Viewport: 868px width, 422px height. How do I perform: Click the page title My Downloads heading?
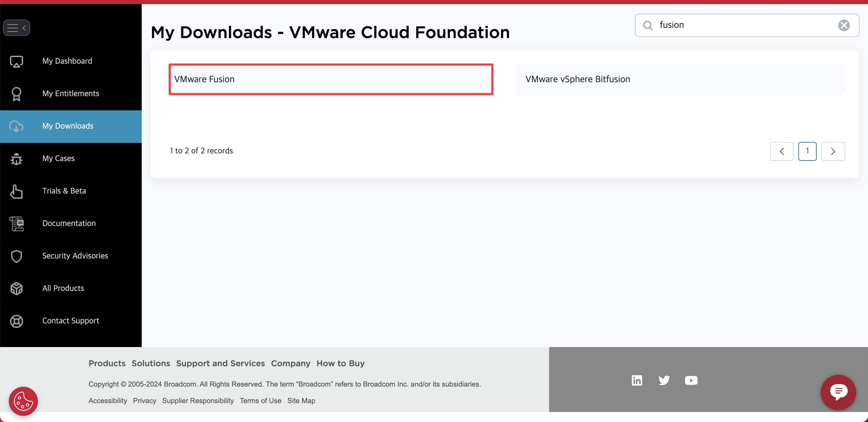point(330,32)
